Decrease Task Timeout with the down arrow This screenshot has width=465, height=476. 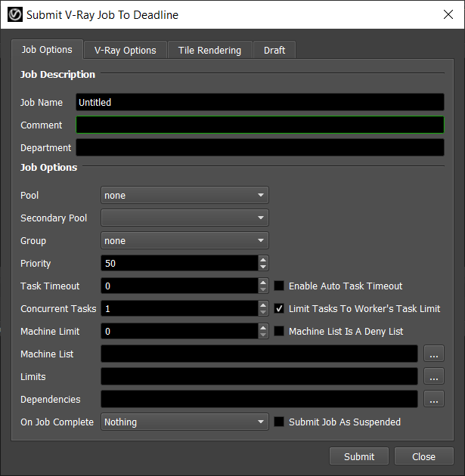[263, 289]
